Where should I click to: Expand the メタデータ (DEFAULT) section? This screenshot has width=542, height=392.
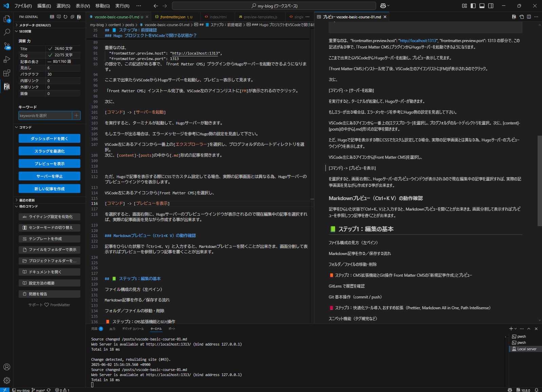[x=35, y=25]
